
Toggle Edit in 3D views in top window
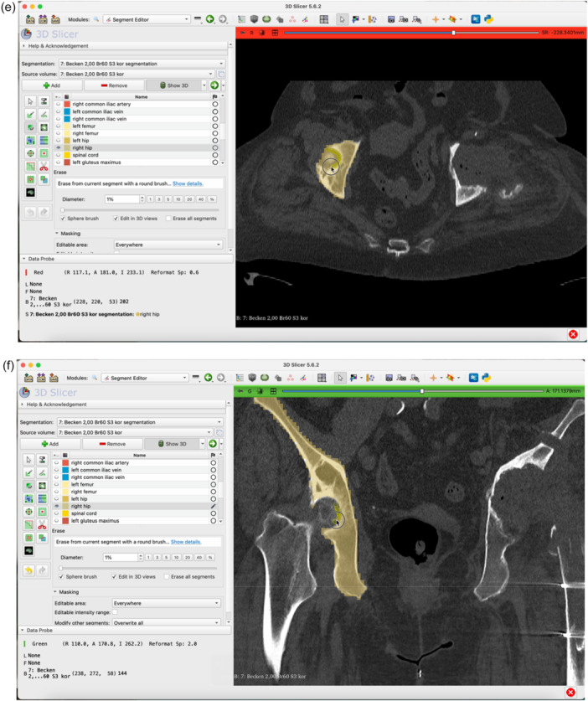pyautogui.click(x=116, y=218)
